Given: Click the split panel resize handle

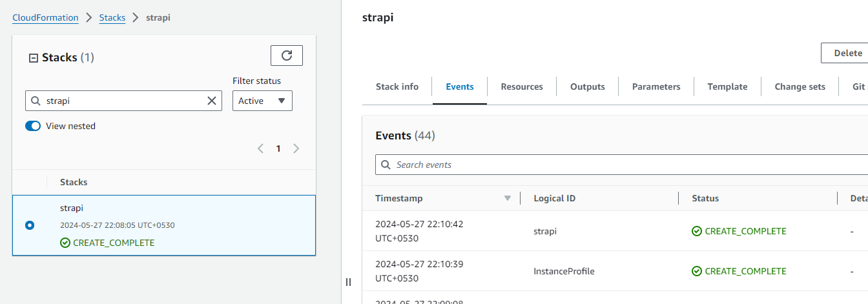Looking at the screenshot, I should (348, 282).
